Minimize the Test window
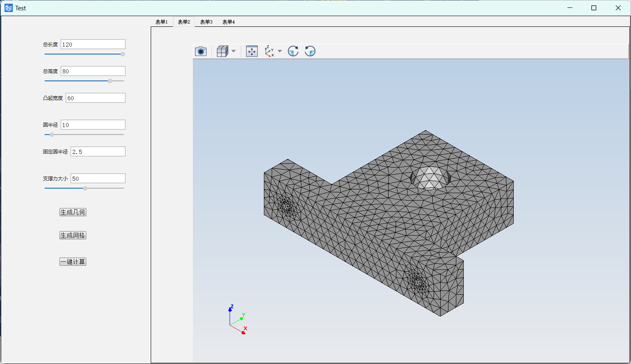Image resolution: width=631 pixels, height=364 pixels. 570,8
